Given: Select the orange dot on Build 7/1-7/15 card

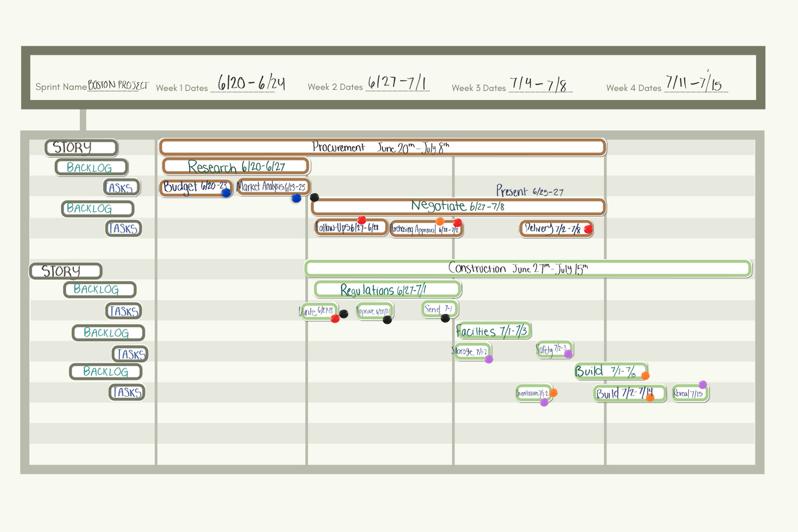Looking at the screenshot, I should 645,376.
